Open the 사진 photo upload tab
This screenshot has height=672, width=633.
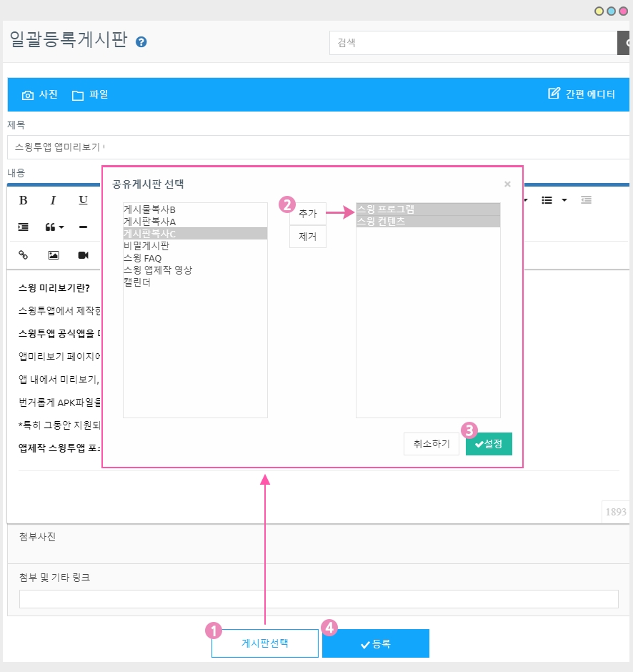click(40, 94)
